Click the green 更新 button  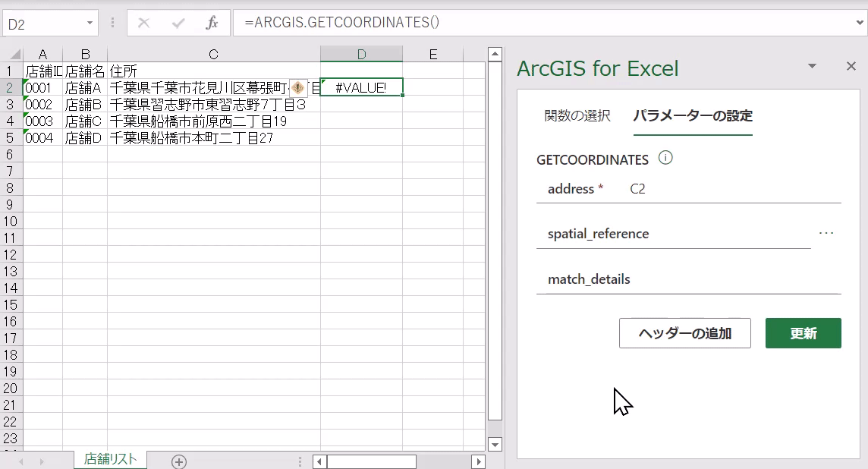[804, 333]
